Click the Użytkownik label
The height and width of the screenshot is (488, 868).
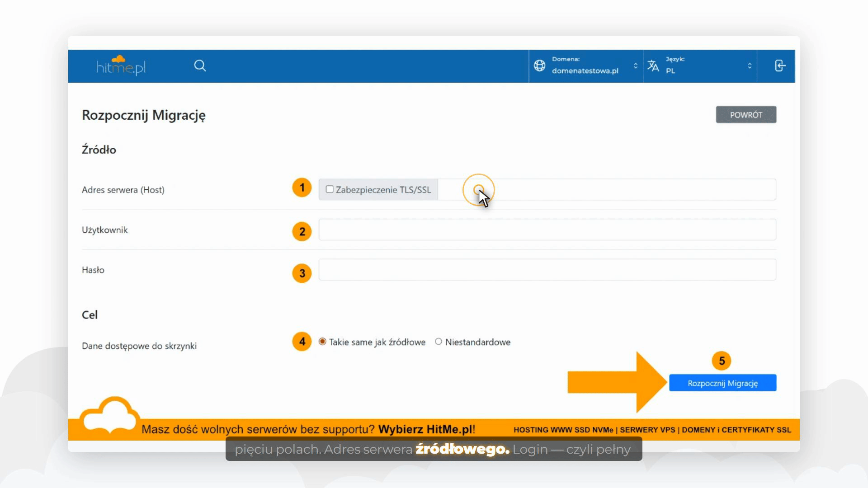click(x=104, y=230)
